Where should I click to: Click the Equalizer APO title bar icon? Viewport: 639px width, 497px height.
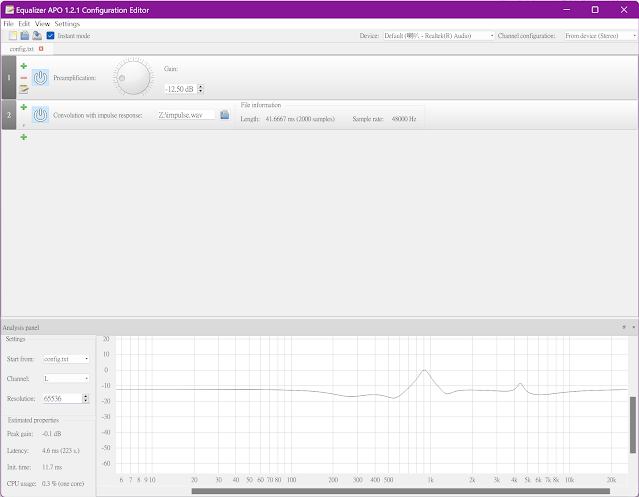click(x=9, y=10)
